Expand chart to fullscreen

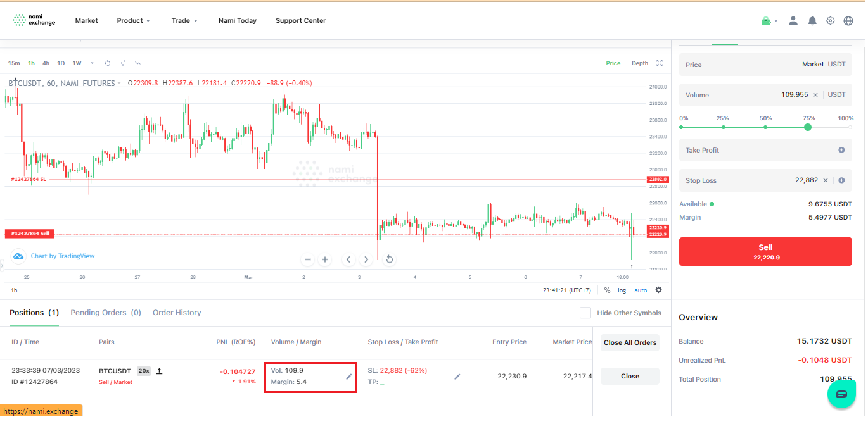[660, 63]
